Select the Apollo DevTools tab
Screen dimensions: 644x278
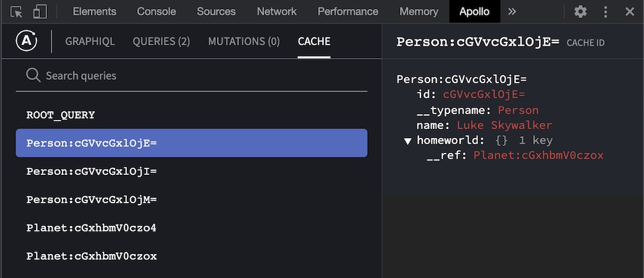tap(475, 12)
